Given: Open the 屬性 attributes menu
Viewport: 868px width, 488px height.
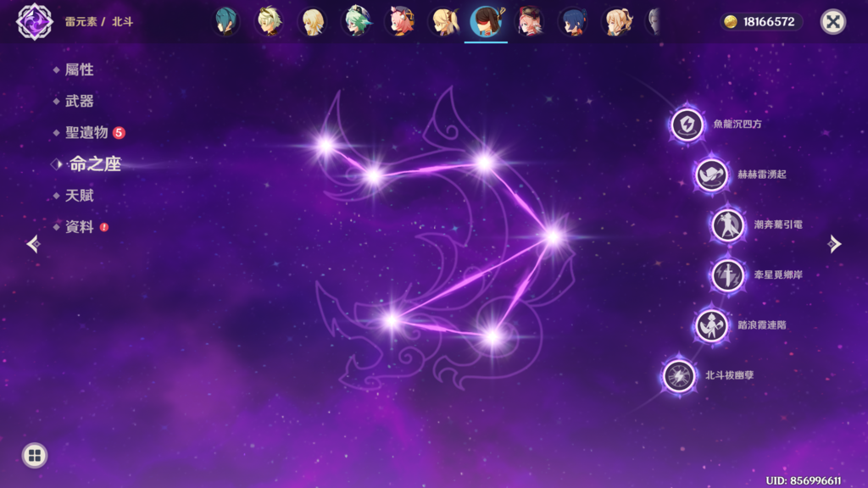Looking at the screenshot, I should (79, 69).
